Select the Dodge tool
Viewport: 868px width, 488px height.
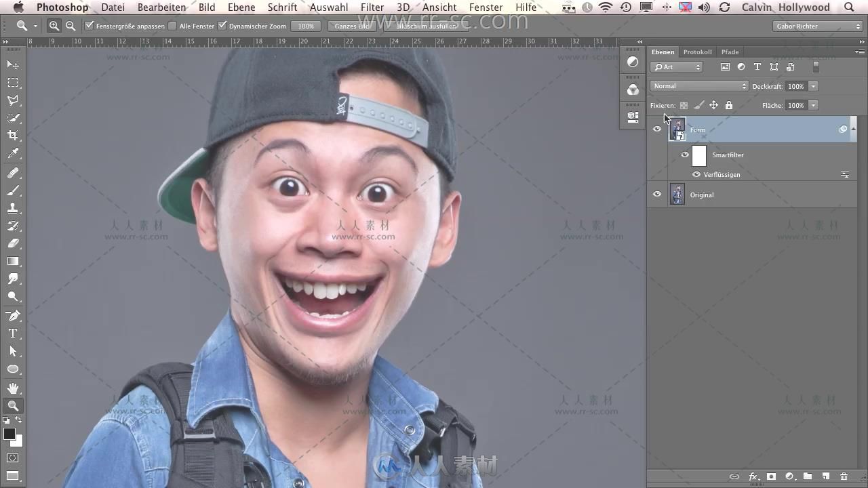pyautogui.click(x=13, y=296)
